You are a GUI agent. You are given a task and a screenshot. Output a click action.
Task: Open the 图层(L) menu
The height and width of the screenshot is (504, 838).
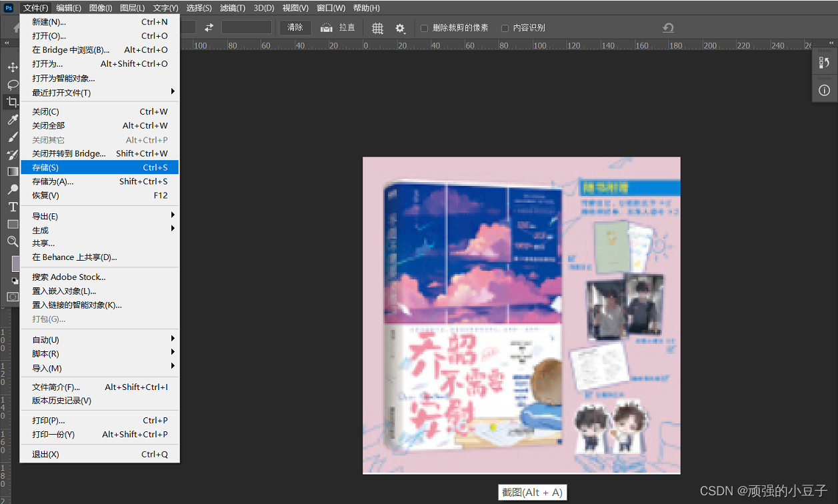click(132, 8)
